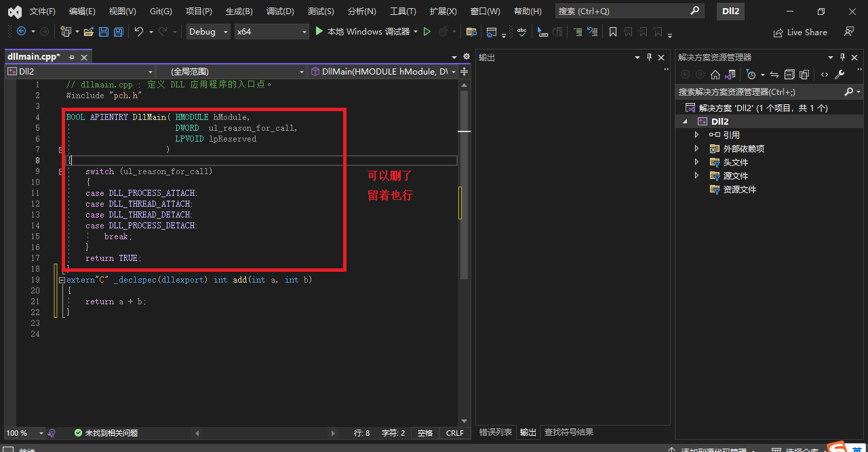The height and width of the screenshot is (452, 868).
Task: Collapse all items in Solution Explorer
Action: coord(789,75)
